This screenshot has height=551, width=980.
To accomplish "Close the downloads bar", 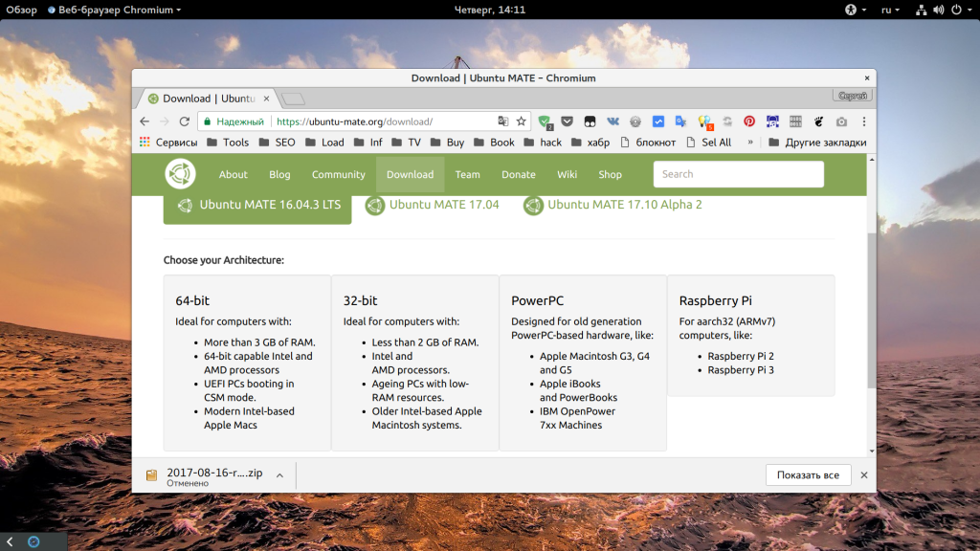I will 864,475.
